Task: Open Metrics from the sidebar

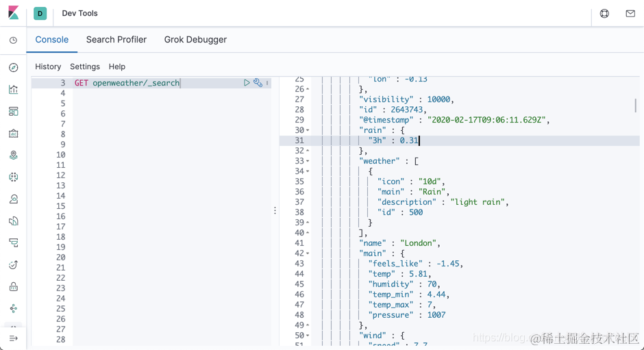Action: (x=14, y=199)
